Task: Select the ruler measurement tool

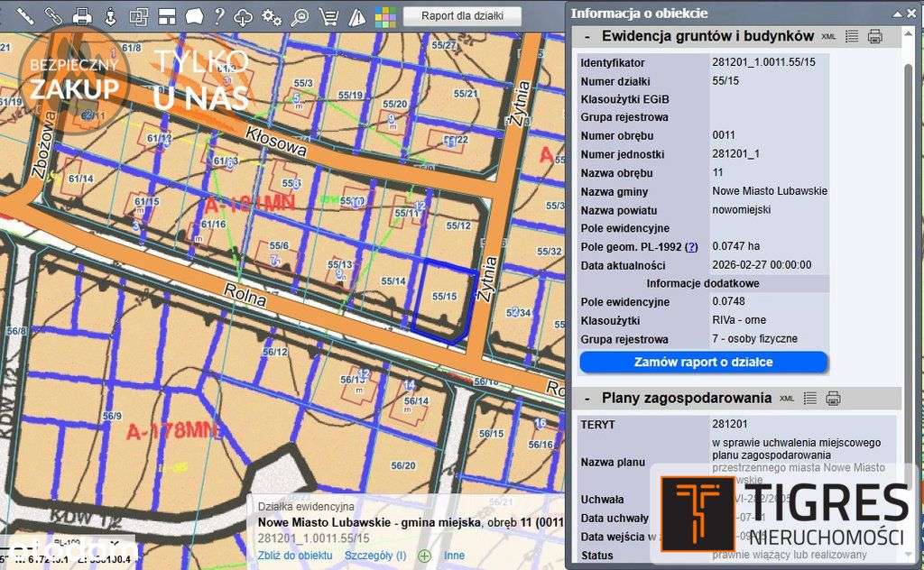Action: click(24, 16)
